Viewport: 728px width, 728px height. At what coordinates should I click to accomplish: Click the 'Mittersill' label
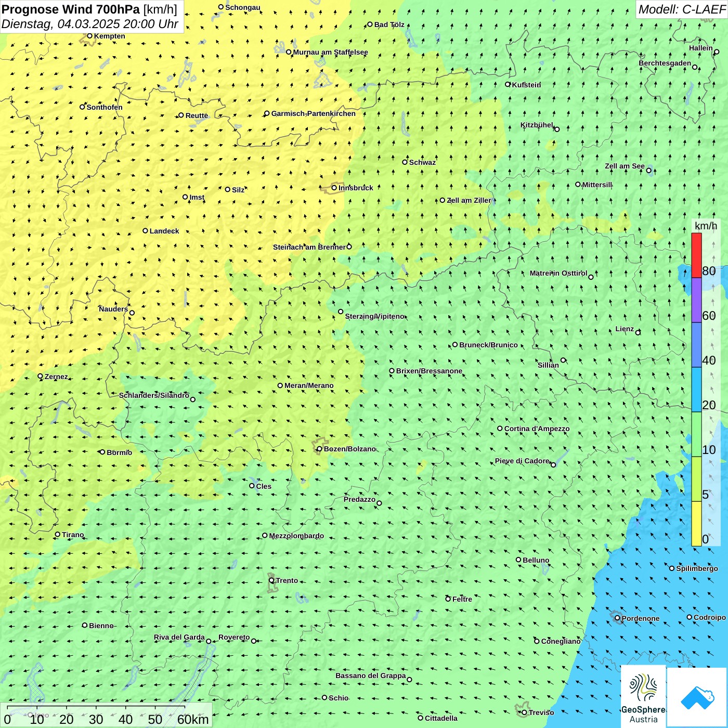[x=597, y=185]
